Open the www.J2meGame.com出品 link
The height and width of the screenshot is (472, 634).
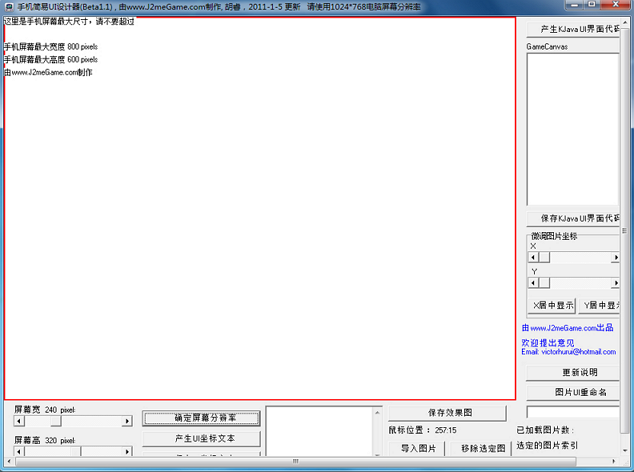pyautogui.click(x=568, y=328)
